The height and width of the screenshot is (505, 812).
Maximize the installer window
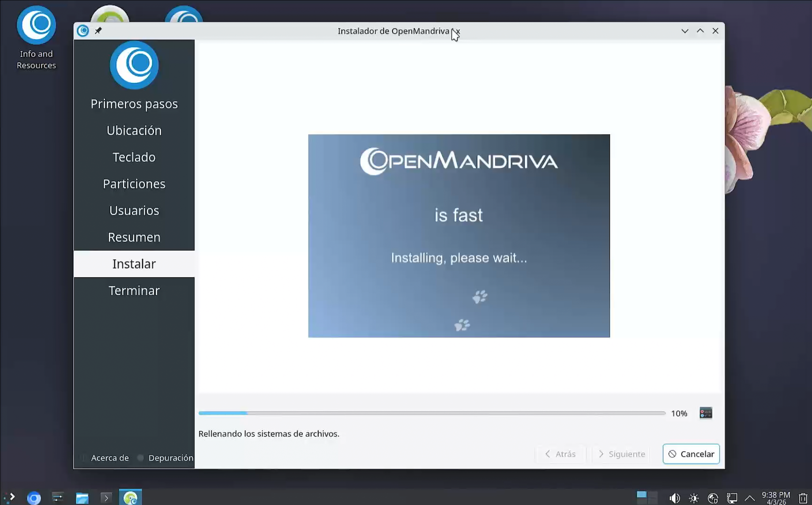(x=700, y=31)
